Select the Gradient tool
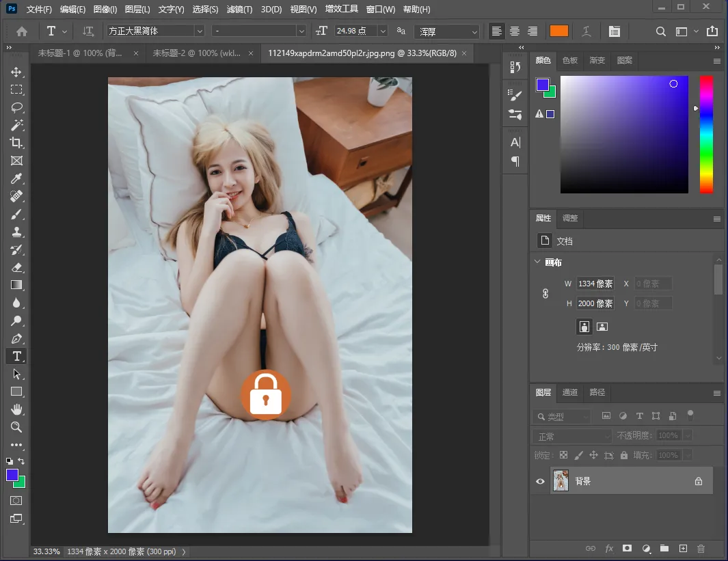728x561 pixels. 16,285
